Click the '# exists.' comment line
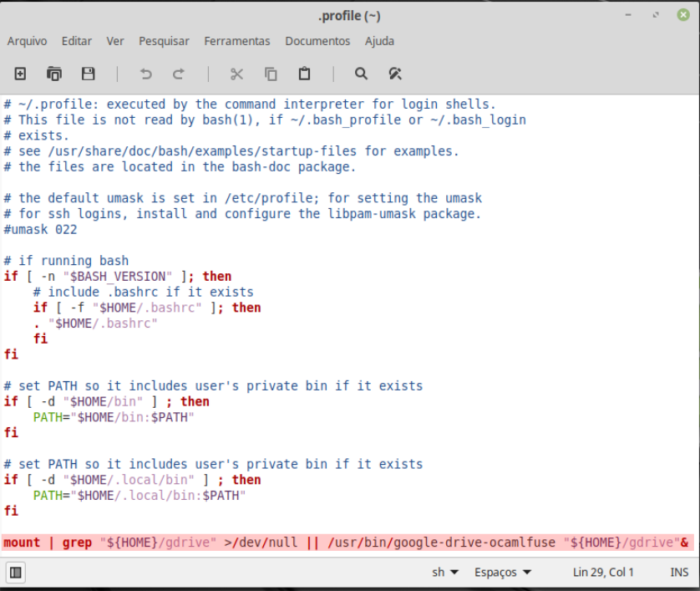Image resolution: width=700 pixels, height=591 pixels. click(36, 135)
